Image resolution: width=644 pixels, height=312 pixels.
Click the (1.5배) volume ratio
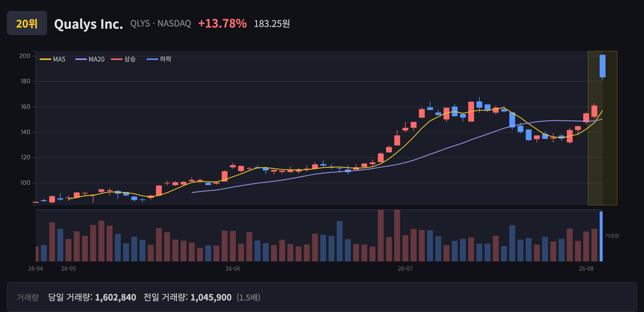pos(249,297)
